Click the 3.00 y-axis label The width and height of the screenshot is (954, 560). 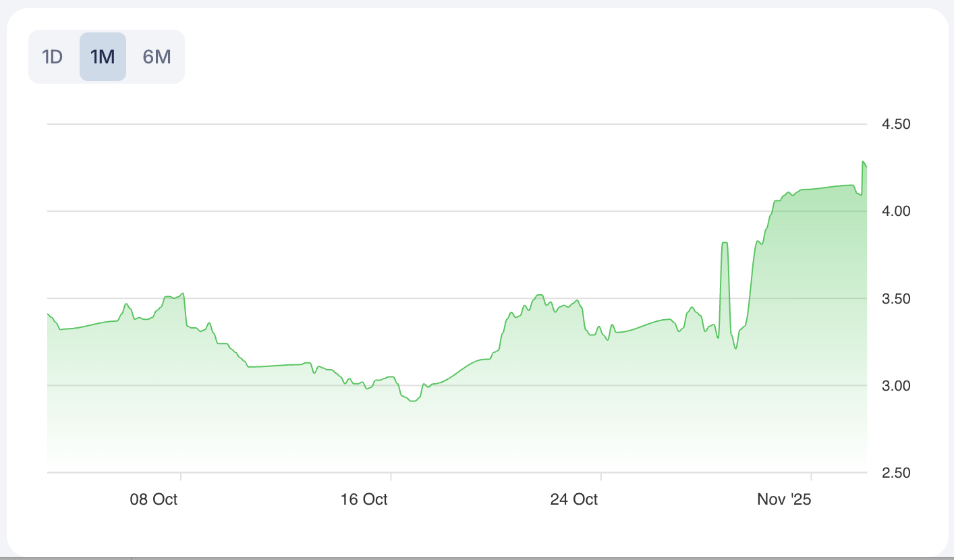(896, 385)
